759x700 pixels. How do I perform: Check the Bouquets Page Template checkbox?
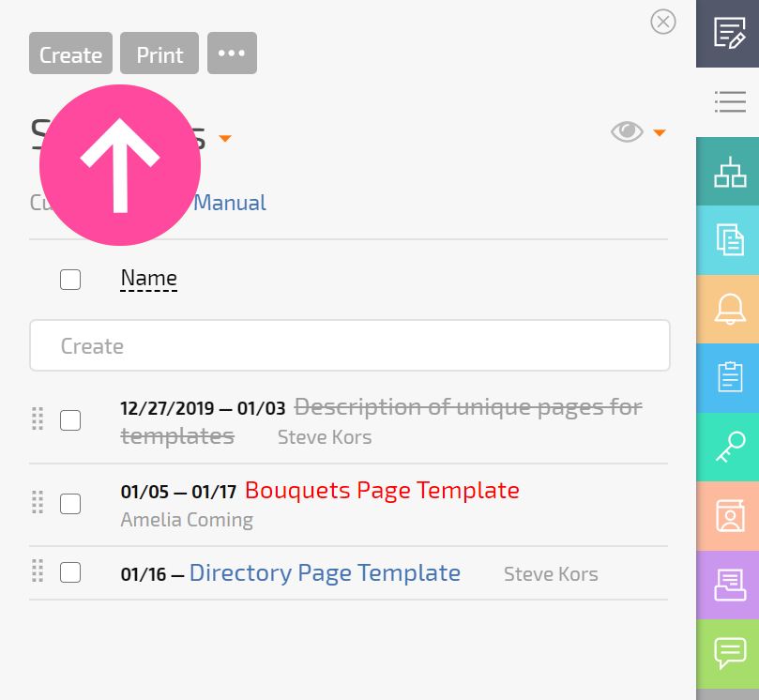[70, 504]
